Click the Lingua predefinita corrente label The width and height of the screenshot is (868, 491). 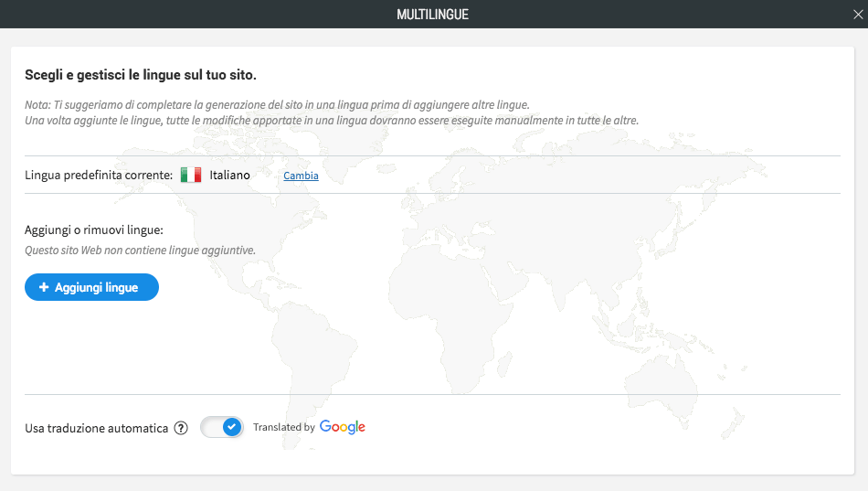click(99, 176)
